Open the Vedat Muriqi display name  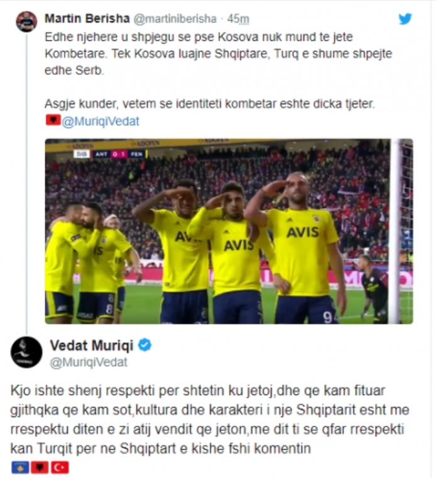click(x=92, y=345)
